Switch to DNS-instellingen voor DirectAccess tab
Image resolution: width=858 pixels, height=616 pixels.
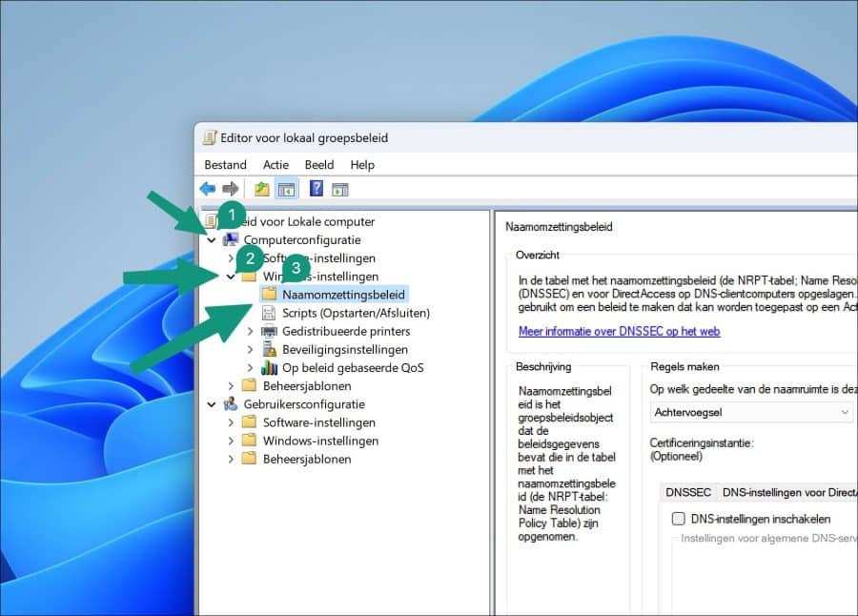tap(788, 492)
